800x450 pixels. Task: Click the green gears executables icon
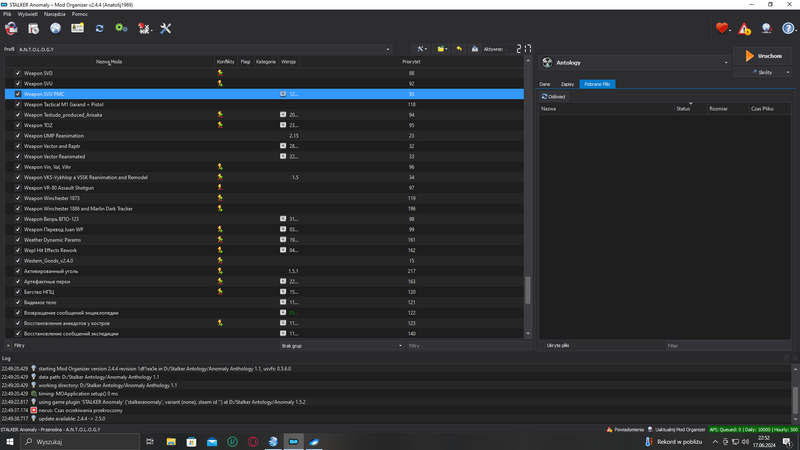click(121, 28)
